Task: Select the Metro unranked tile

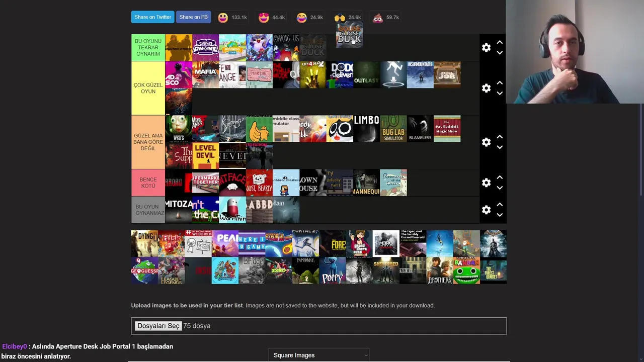Action: click(386, 244)
